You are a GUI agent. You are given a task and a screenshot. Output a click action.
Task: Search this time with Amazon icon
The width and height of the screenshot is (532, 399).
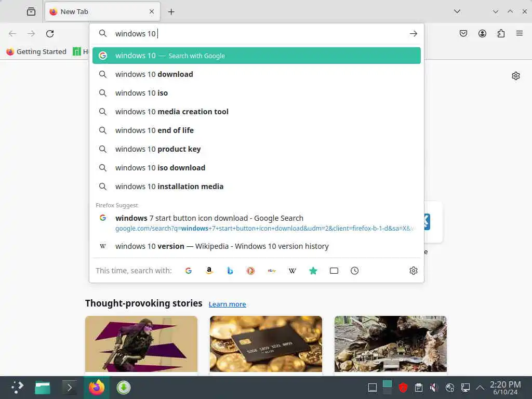coord(209,271)
